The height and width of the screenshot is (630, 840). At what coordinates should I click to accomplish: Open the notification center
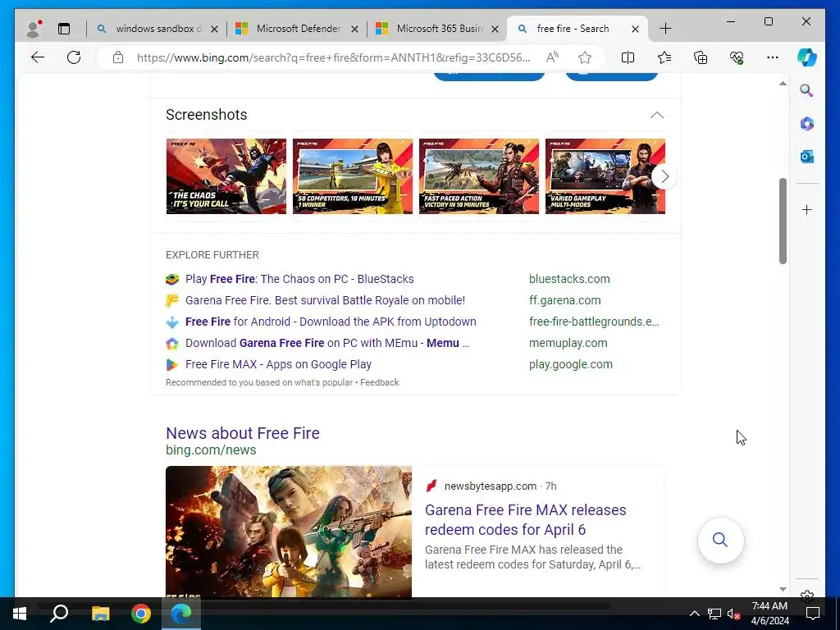(x=813, y=614)
